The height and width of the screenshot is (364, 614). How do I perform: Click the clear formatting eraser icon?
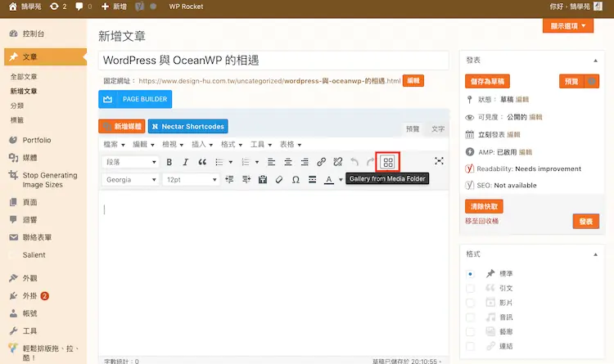[279, 180]
